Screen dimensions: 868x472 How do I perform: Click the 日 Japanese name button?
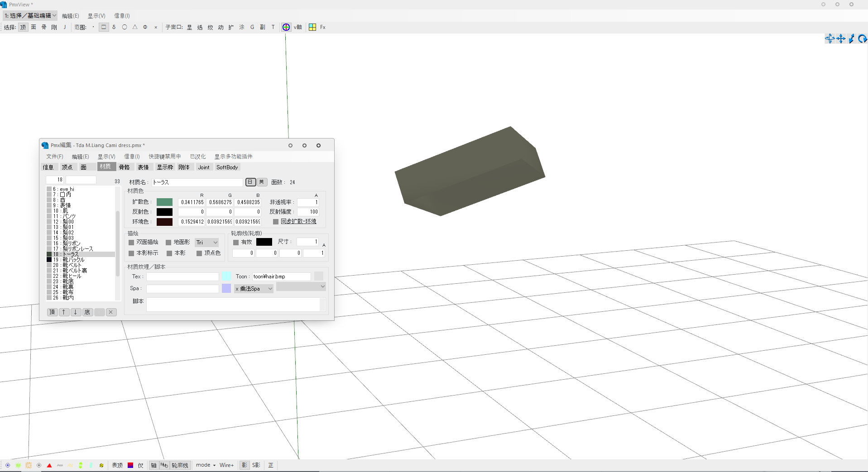[250, 182]
